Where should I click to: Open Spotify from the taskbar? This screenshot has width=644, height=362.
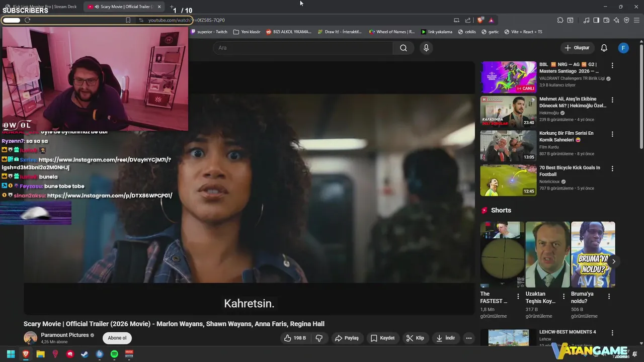pyautogui.click(x=114, y=354)
